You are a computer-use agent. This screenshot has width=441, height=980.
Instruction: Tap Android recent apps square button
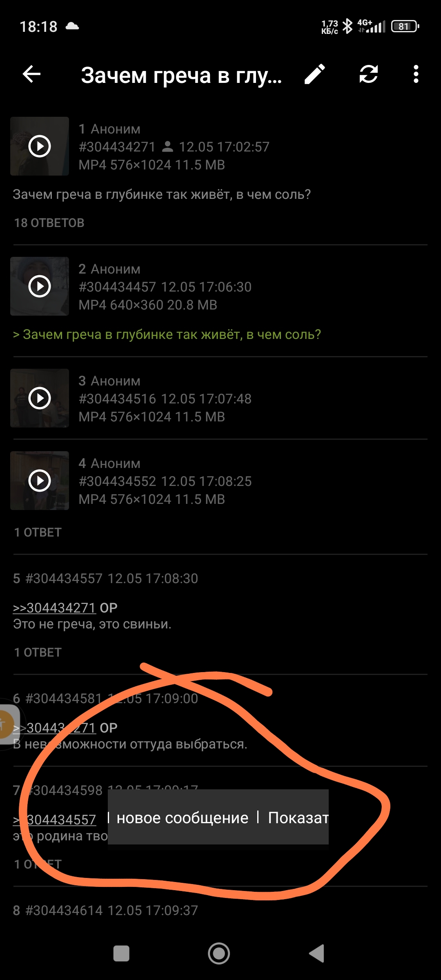coord(121,954)
